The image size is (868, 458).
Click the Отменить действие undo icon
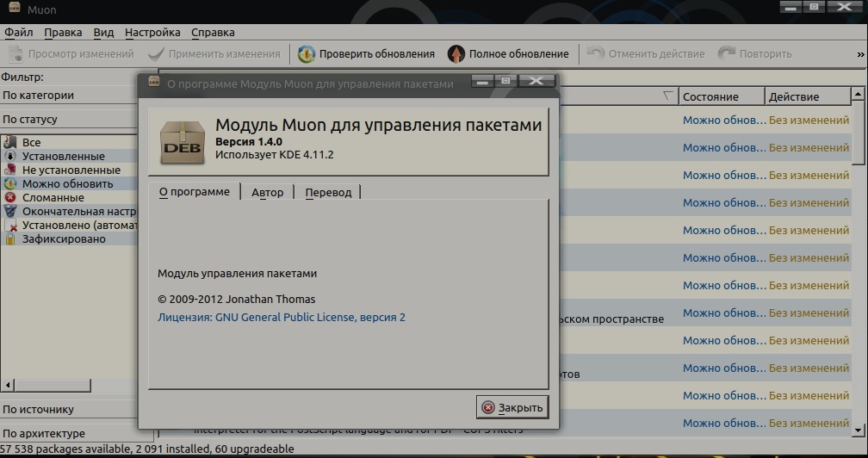pos(596,53)
